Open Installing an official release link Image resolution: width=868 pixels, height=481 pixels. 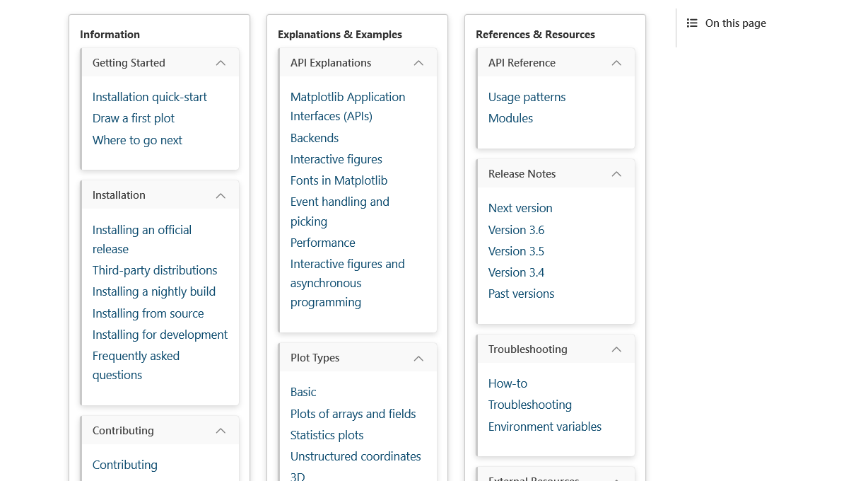[x=142, y=239]
